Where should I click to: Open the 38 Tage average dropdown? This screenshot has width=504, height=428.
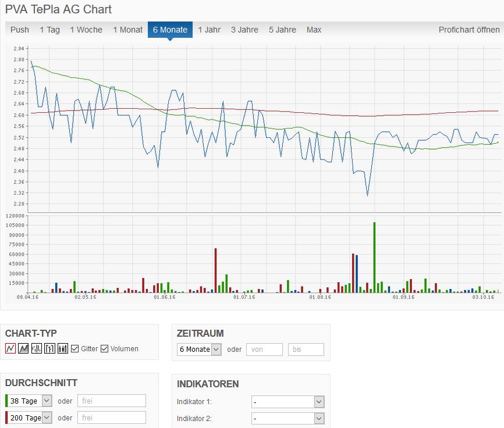tap(30, 401)
